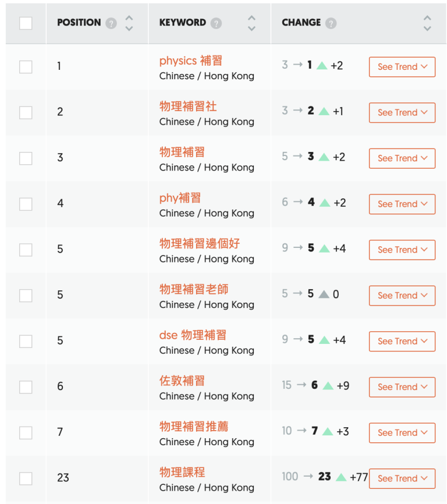The height and width of the screenshot is (504, 447).
Task: Show See Trend for 佐敦補習 keyword
Action: [402, 387]
